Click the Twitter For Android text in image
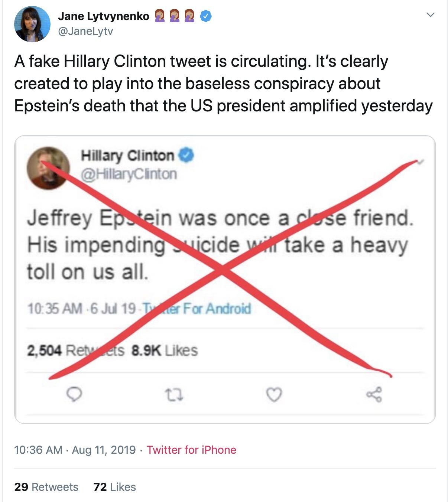This screenshot has height=502, width=448. [x=197, y=309]
